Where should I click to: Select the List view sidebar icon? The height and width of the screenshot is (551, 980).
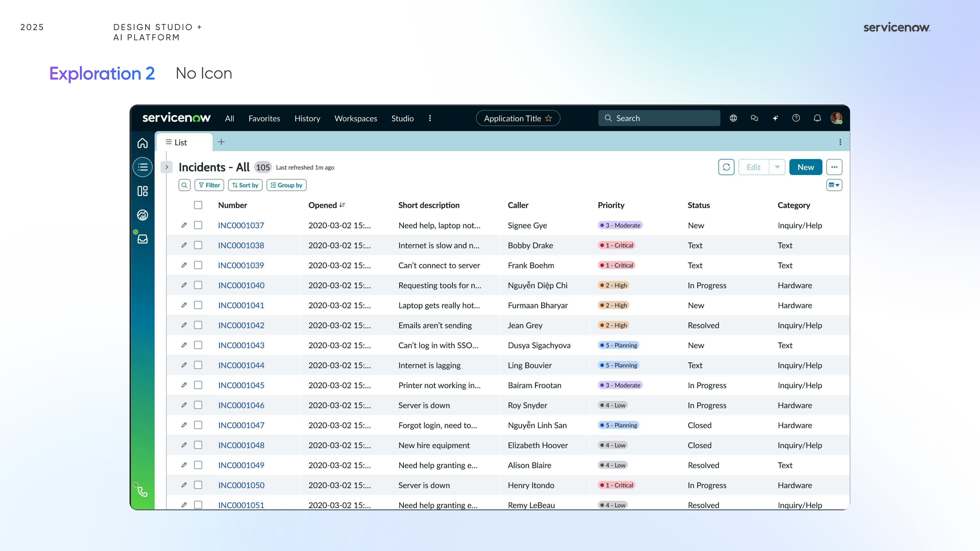[x=143, y=167]
